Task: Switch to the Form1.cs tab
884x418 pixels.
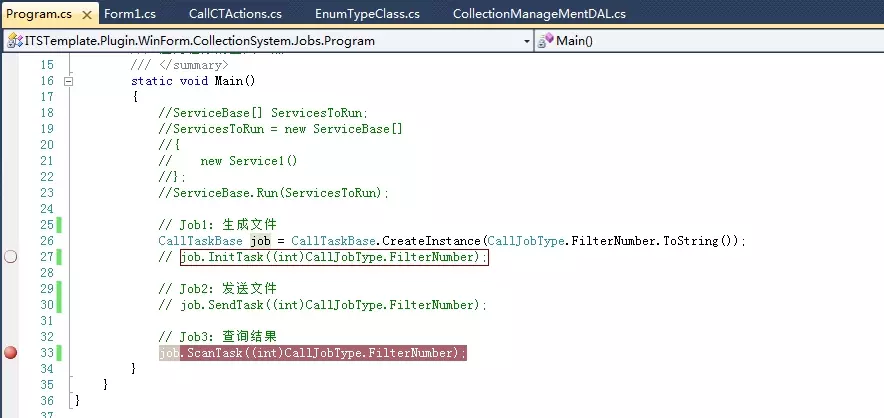Action: (x=132, y=14)
